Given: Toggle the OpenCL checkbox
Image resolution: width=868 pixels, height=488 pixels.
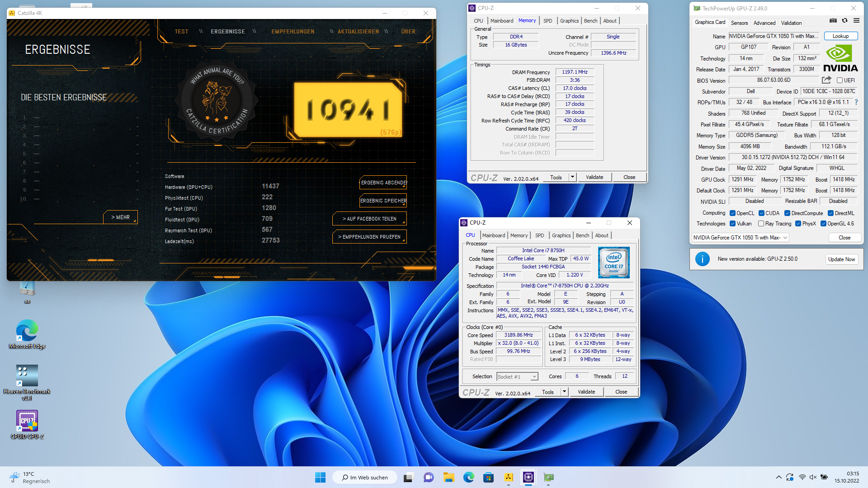Looking at the screenshot, I should (x=732, y=213).
